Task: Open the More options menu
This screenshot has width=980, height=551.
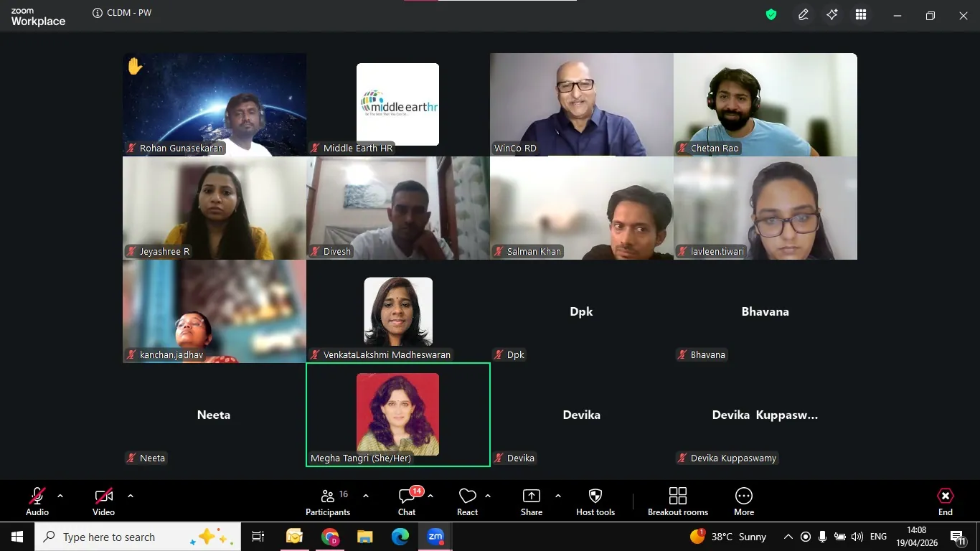Action: click(744, 501)
